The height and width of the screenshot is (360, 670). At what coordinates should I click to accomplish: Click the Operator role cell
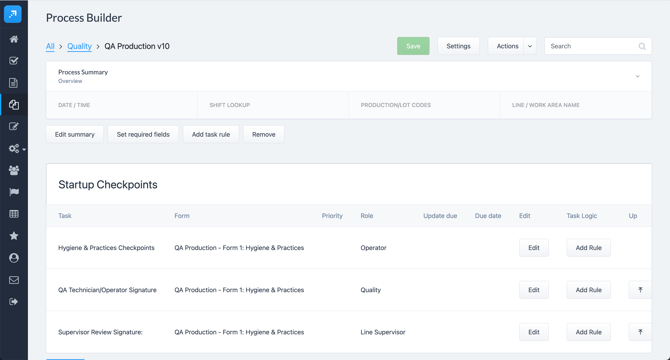373,248
